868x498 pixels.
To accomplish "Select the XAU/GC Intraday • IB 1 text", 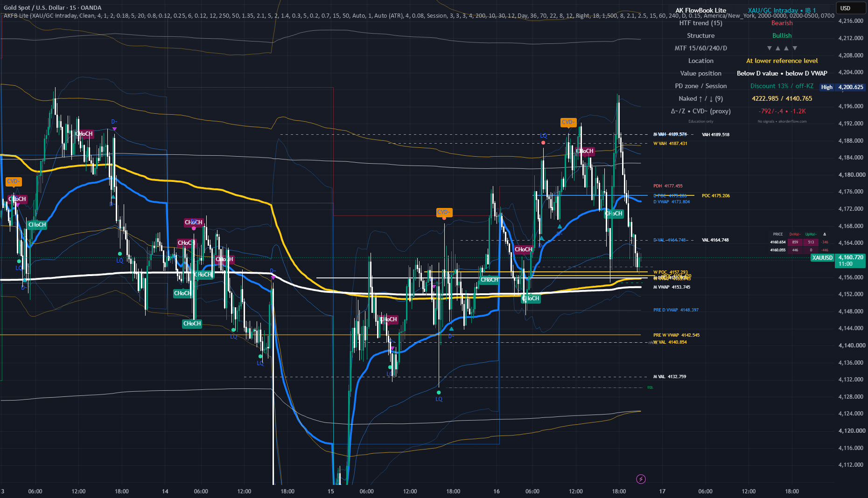I will coord(782,10).
